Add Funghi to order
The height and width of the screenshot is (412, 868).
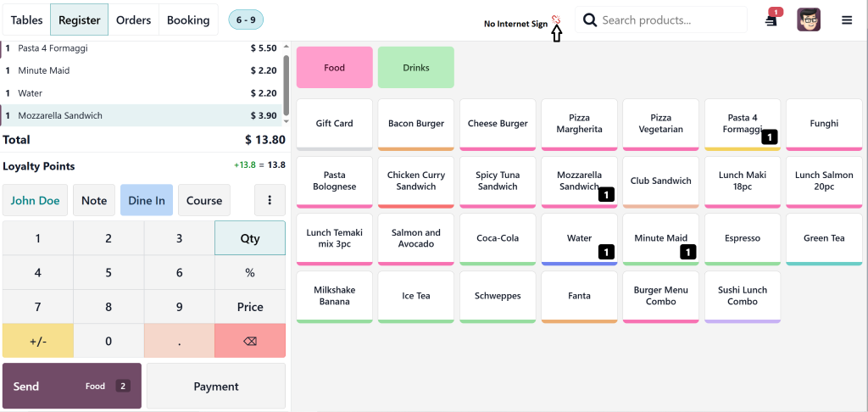click(x=824, y=124)
